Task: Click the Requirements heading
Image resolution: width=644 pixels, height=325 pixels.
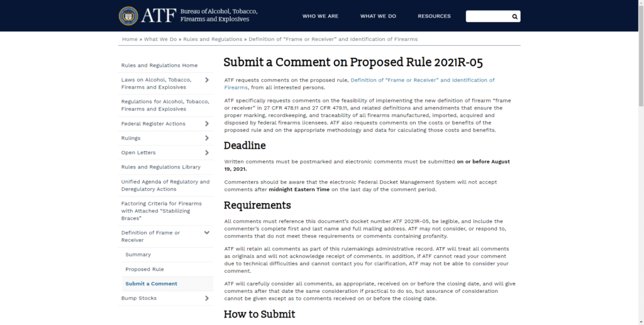Action: click(257, 205)
